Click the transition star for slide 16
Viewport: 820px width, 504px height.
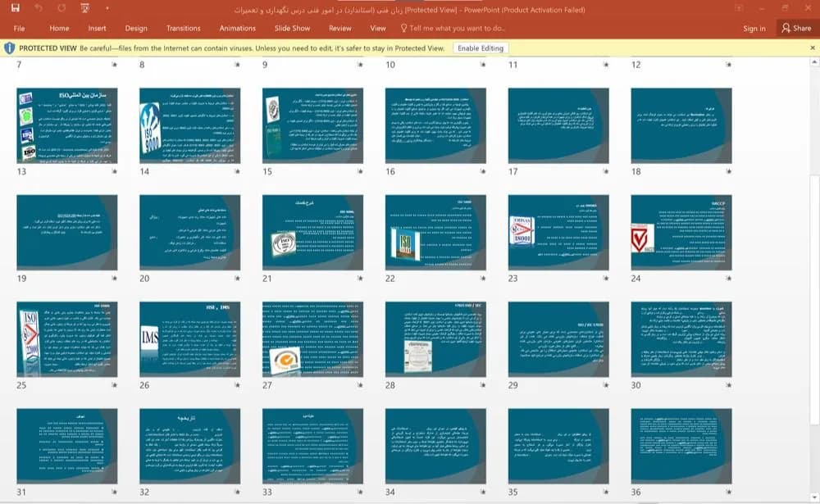tap(483, 171)
